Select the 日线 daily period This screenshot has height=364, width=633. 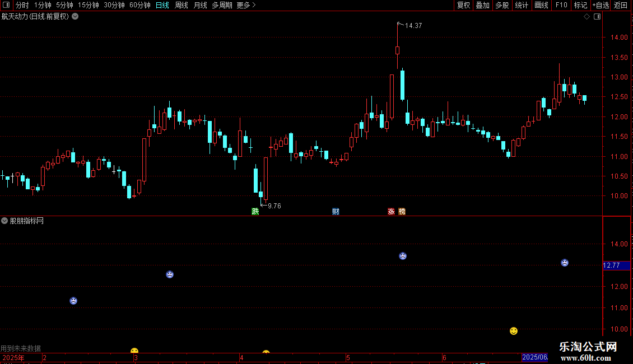162,5
